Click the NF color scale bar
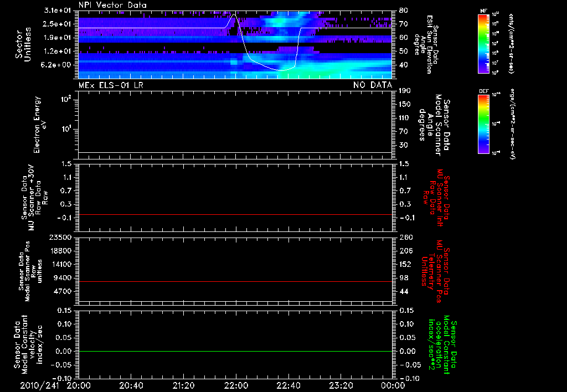This screenshot has height=392, width=567. (483, 44)
